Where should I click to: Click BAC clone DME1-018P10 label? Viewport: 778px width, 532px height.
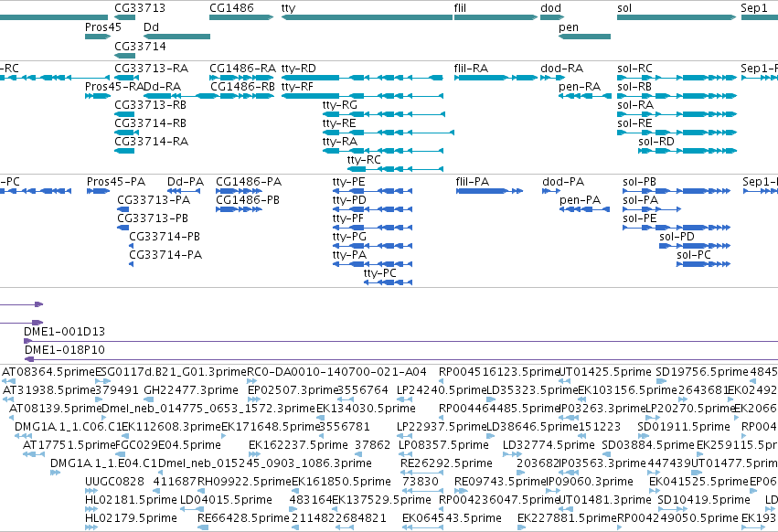[x=65, y=350]
